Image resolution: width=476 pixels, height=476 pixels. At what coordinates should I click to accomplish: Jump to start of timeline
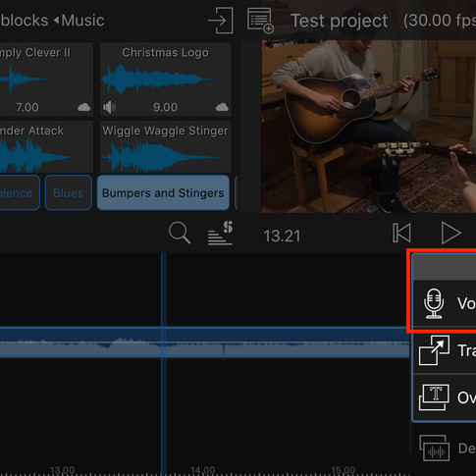pos(401,233)
